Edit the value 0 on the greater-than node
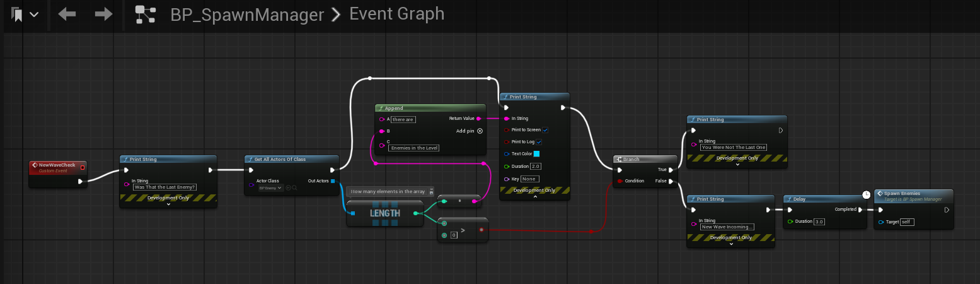980x284 pixels. [x=454, y=235]
